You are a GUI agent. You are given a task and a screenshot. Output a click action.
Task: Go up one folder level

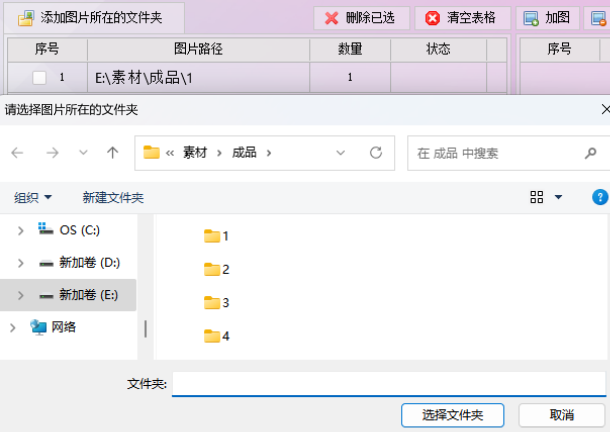click(112, 153)
